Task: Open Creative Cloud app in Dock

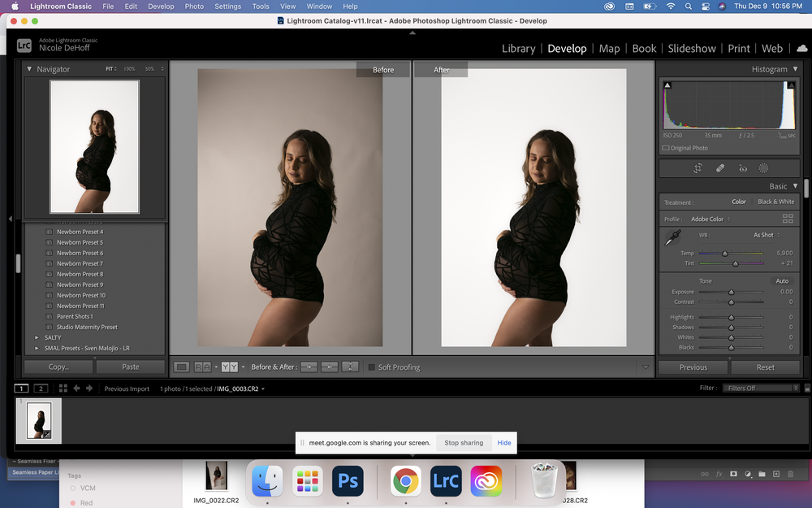Action: (486, 480)
